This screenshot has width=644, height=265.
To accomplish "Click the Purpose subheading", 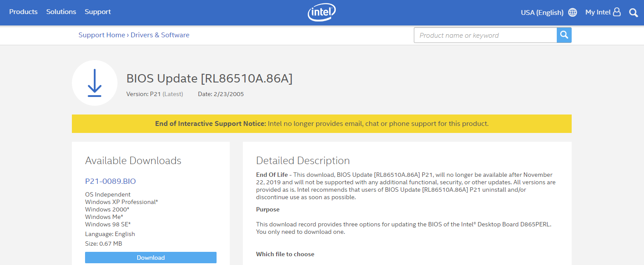I will point(268,209).
